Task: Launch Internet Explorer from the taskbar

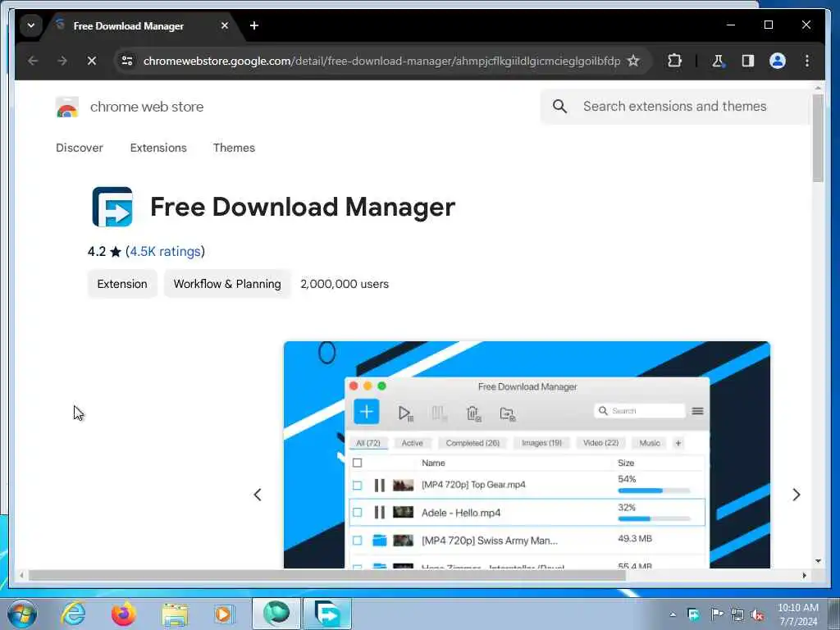Action: [73, 614]
